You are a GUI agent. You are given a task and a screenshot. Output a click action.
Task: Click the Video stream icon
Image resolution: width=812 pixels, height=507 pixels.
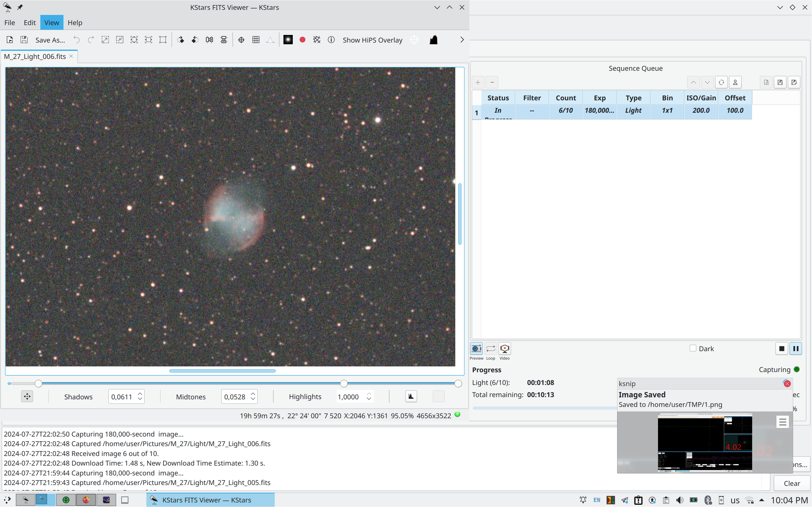coord(504,349)
